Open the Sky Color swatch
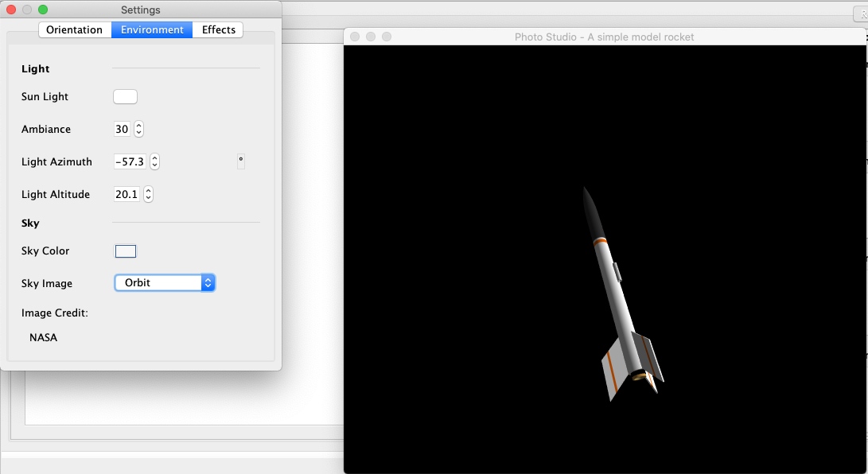The height and width of the screenshot is (474, 868). (x=125, y=251)
